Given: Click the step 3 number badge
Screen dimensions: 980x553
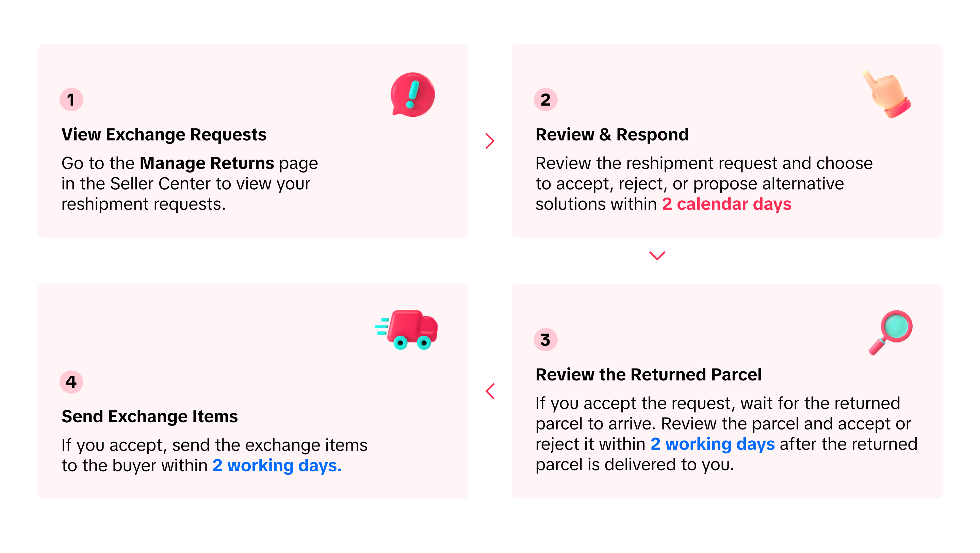Looking at the screenshot, I should point(545,340).
